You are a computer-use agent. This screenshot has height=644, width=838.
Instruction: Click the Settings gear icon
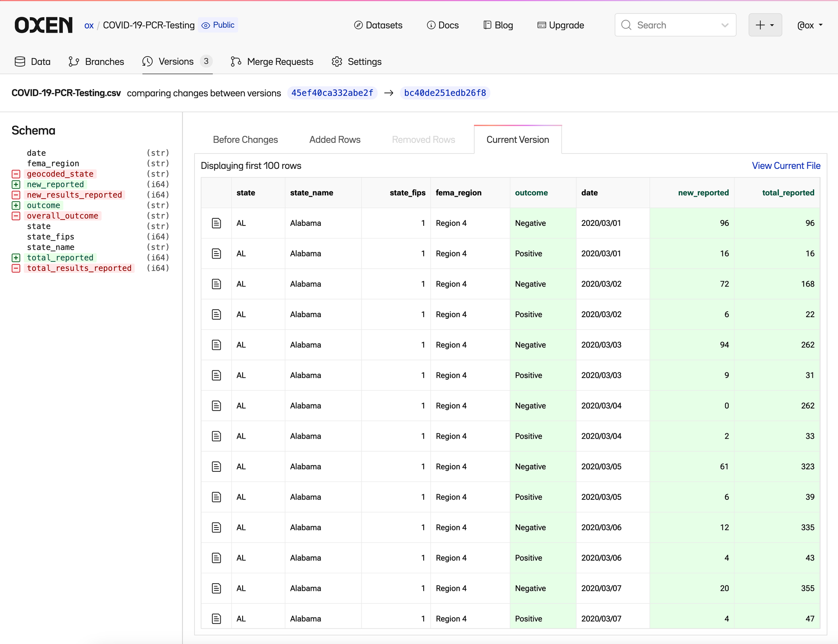coord(337,62)
